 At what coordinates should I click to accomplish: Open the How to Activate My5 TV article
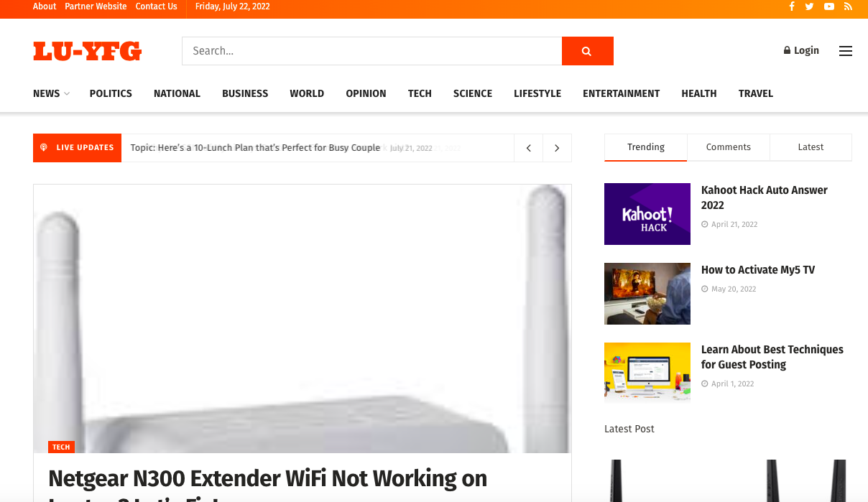pyautogui.click(x=758, y=270)
